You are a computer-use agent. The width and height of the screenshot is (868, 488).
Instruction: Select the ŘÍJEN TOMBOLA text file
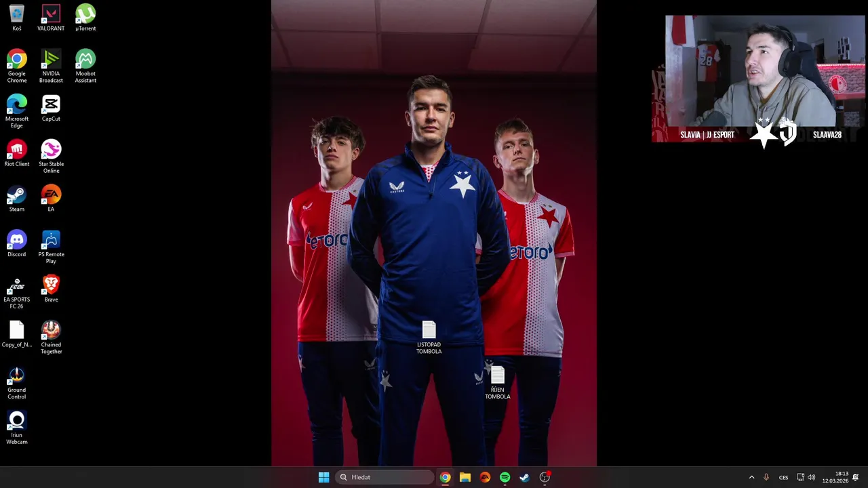pos(498,383)
